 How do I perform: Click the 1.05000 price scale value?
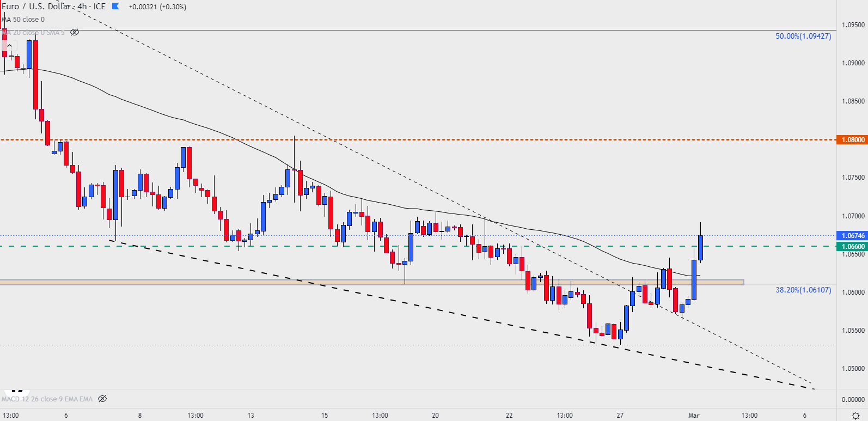[853, 369]
